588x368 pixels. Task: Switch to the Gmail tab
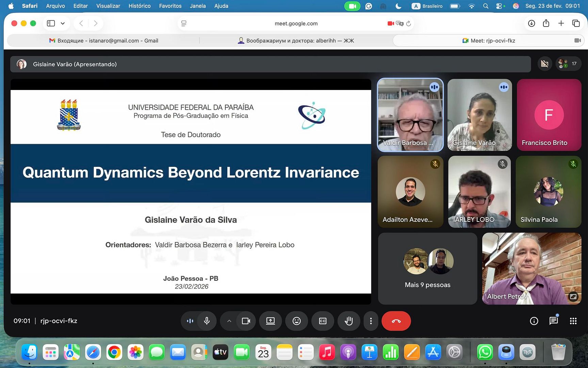click(x=104, y=41)
